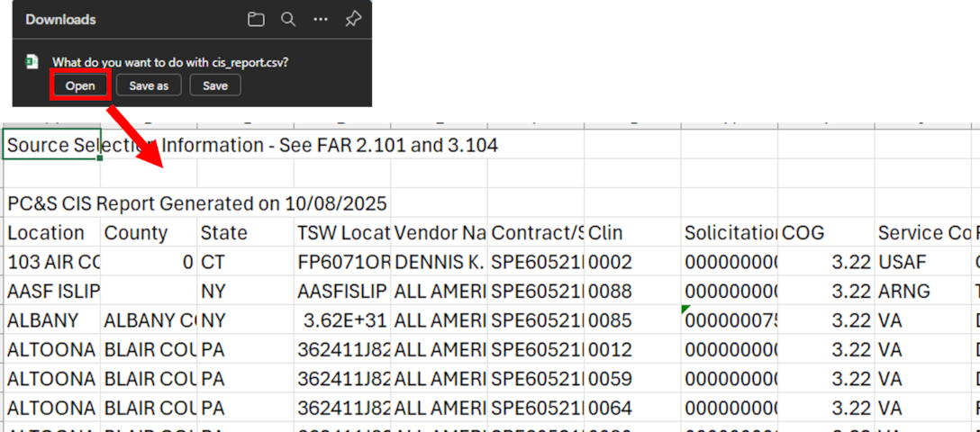Select the Clin 0059 cell
Viewport: 980px width, 432px height.
coord(632,378)
